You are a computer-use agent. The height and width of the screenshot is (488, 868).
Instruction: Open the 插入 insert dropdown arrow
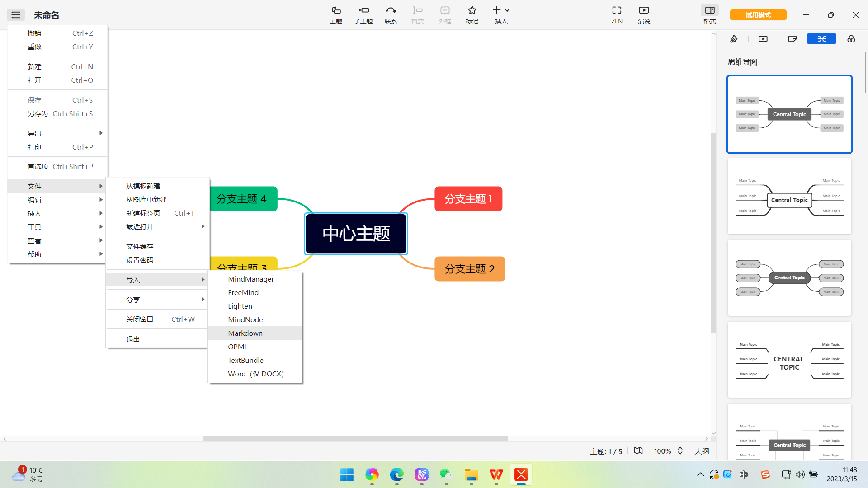pos(507,9)
